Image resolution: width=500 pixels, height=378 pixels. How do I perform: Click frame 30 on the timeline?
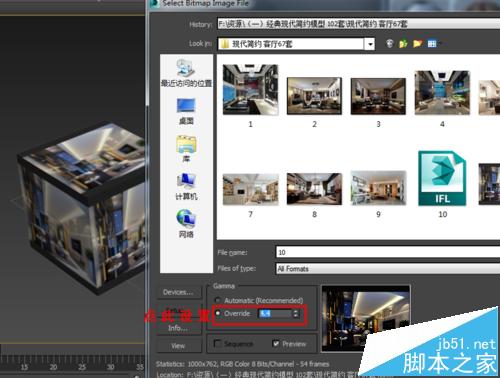click(111, 367)
